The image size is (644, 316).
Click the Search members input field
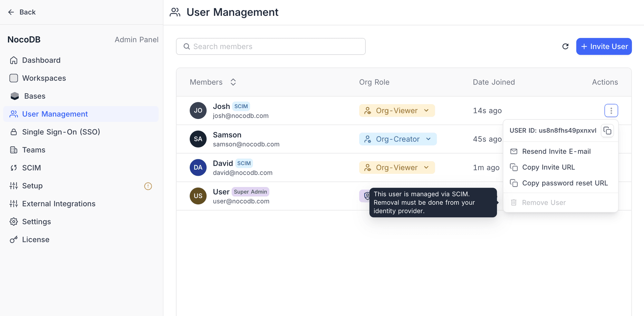pos(271,46)
